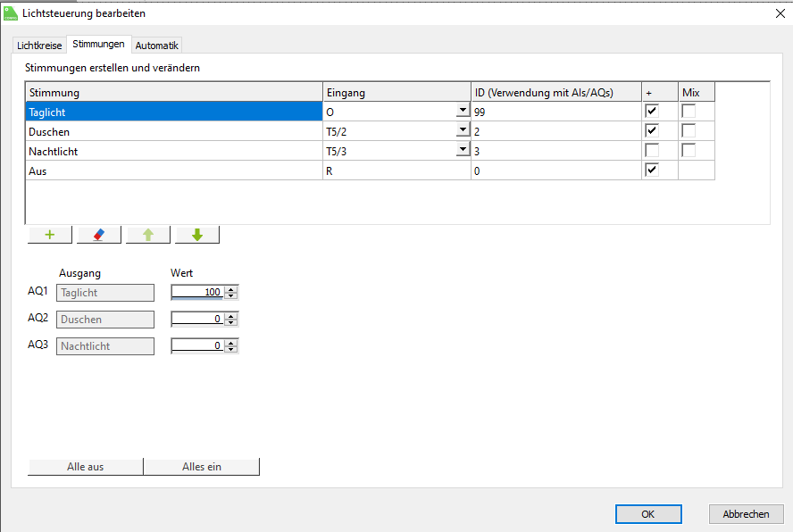Click the ID cell 3 of Nachtlicht

tap(556, 151)
